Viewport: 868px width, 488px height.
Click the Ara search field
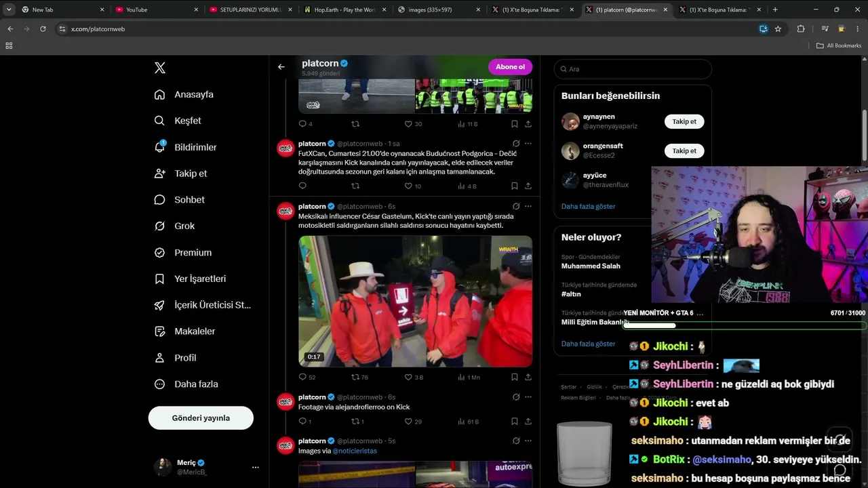click(633, 69)
